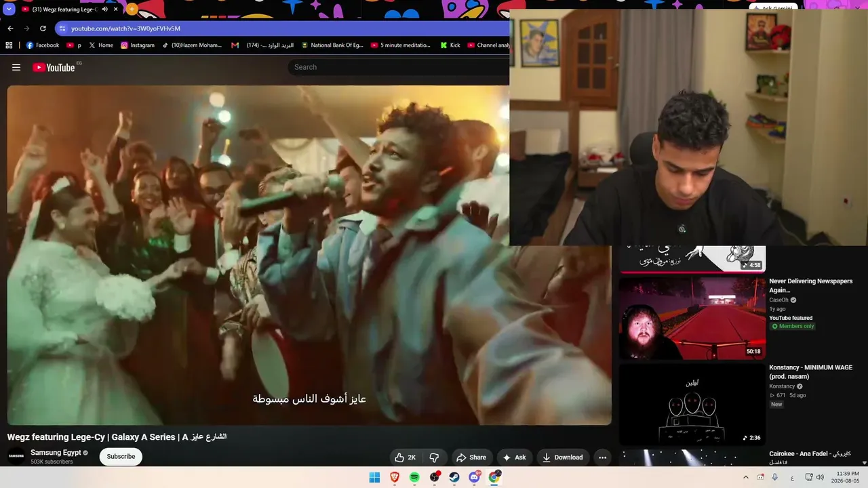
Task: Open the Samsung Egypt channel avatar
Action: [16, 457]
